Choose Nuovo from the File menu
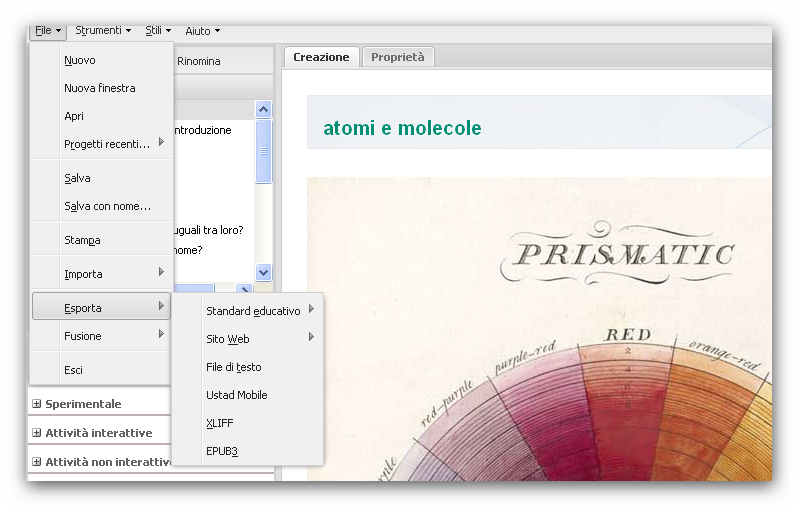Image resolution: width=798 pixels, height=507 pixels. point(101,60)
